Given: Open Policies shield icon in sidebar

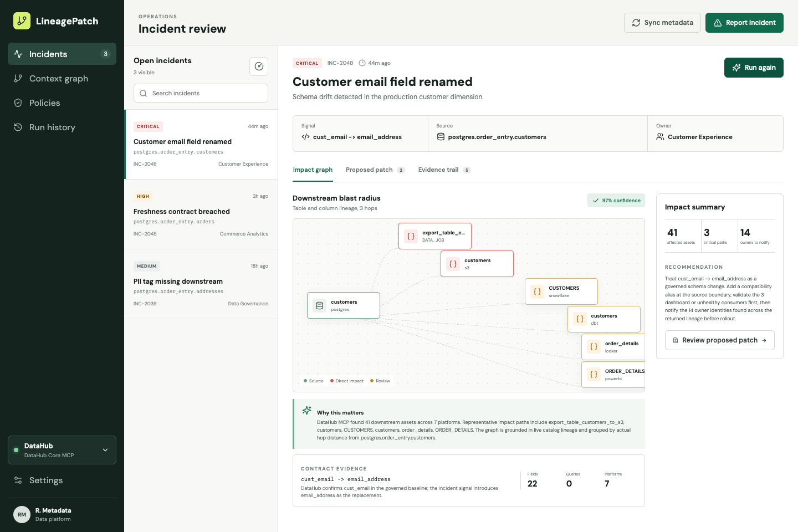Looking at the screenshot, I should [18, 103].
